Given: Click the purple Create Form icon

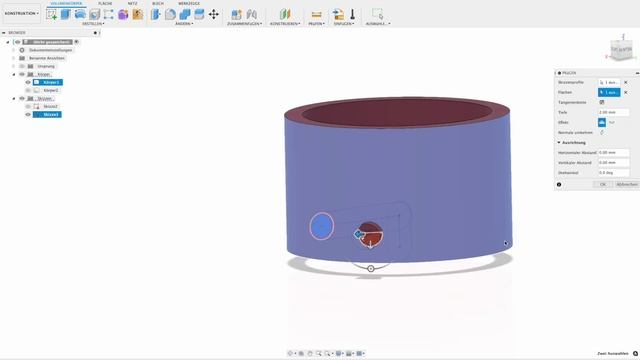Looking at the screenshot, I should tap(123, 14).
